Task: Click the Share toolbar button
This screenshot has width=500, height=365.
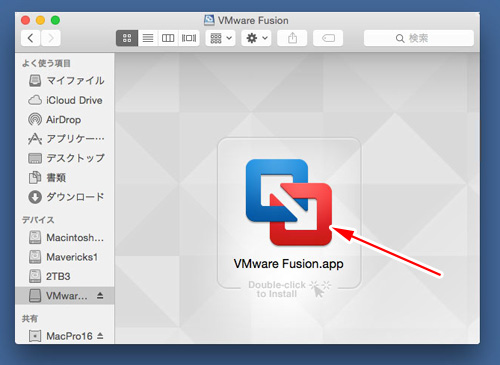Action: click(x=292, y=38)
